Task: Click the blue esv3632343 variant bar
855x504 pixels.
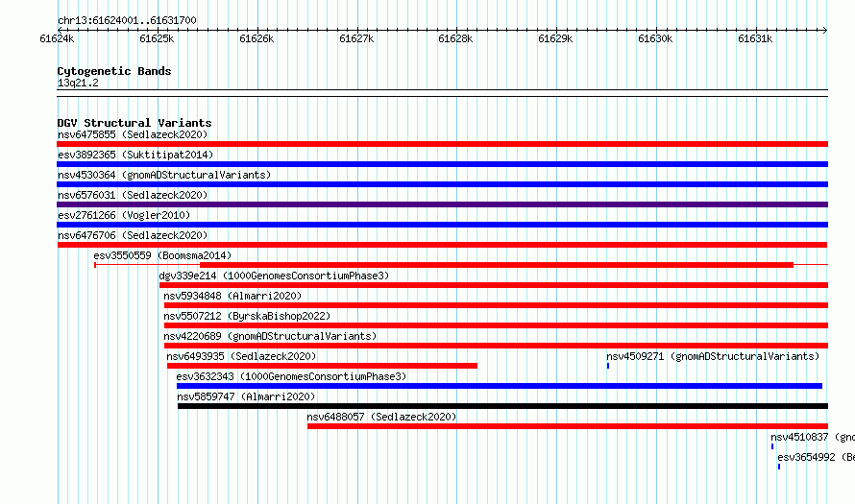Action: 500,386
